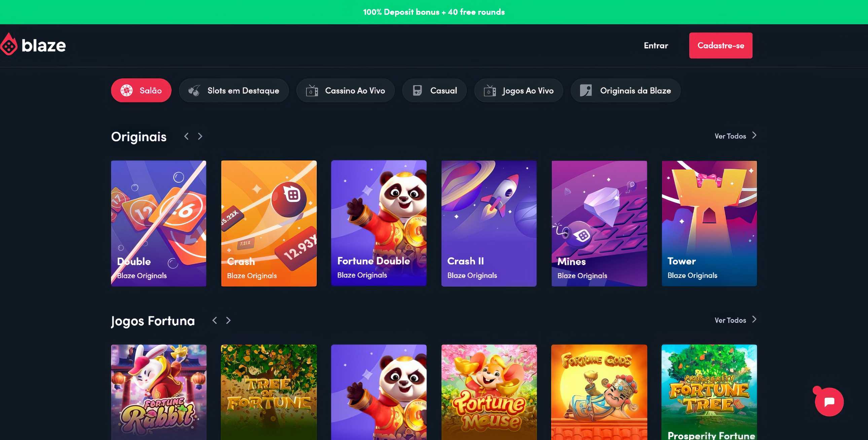The image size is (868, 440).
Task: Click the cherries icon for Slots em Destaque
Action: click(x=194, y=90)
